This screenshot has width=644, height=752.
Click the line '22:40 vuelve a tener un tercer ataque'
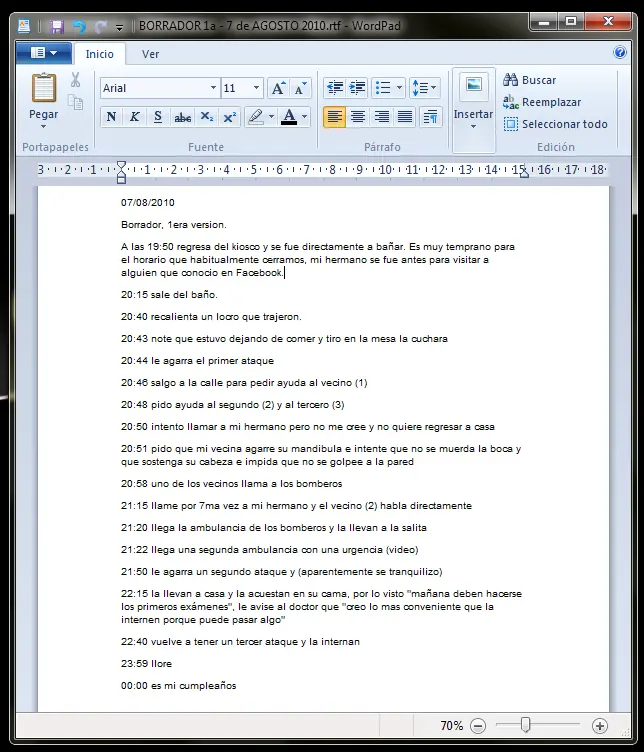pos(240,642)
